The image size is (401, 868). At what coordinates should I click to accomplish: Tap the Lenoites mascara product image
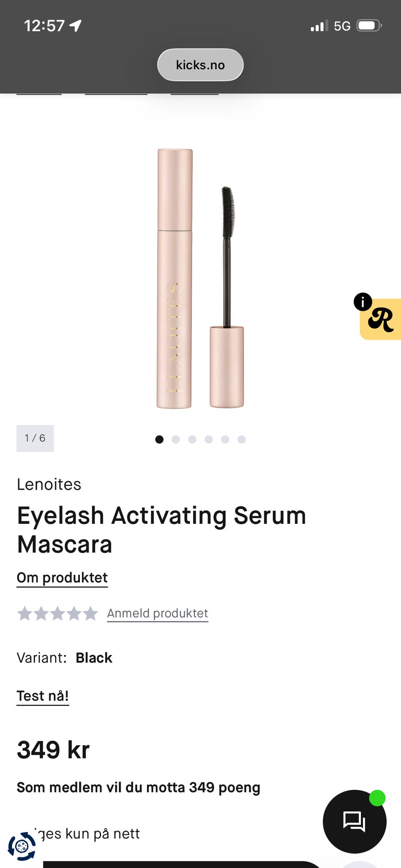point(200,279)
